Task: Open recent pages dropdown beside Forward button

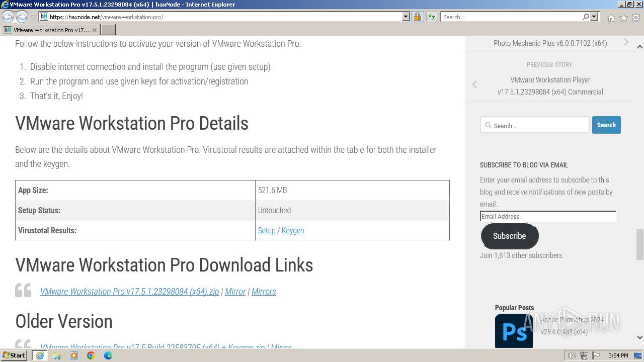Action: click(x=33, y=17)
